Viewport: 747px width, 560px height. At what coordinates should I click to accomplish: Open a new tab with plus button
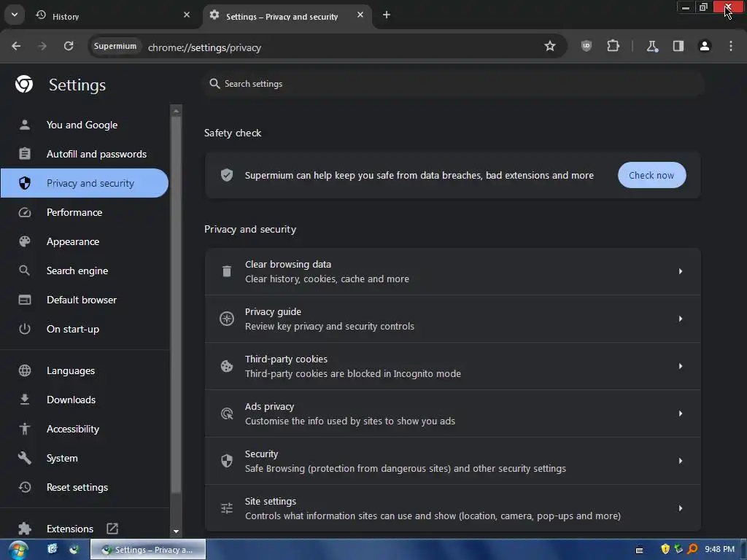(x=387, y=15)
